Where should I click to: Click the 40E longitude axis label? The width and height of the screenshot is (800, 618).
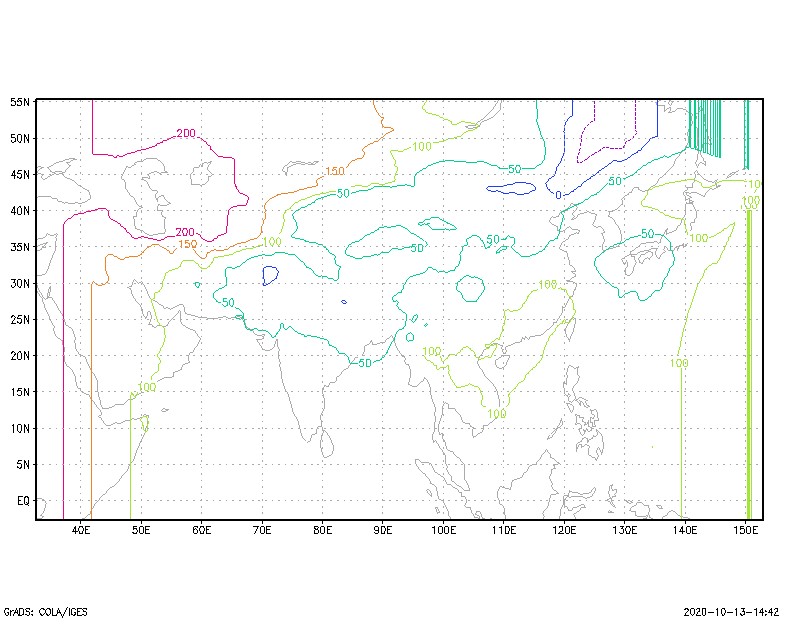tap(81, 530)
